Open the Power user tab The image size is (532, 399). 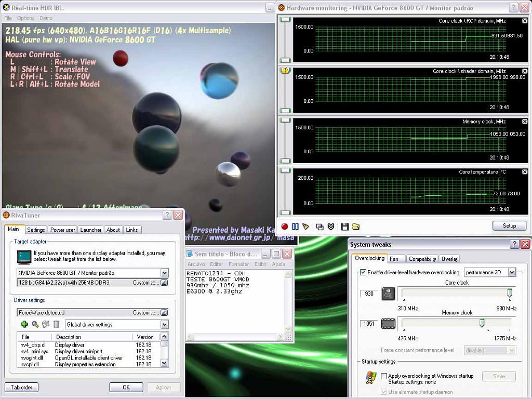pos(62,230)
